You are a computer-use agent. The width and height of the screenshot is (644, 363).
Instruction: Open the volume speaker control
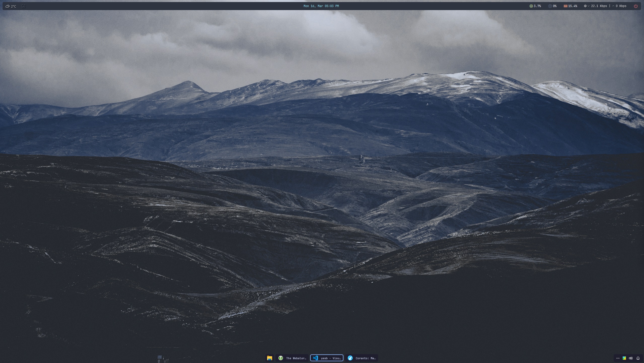pyautogui.click(x=631, y=358)
